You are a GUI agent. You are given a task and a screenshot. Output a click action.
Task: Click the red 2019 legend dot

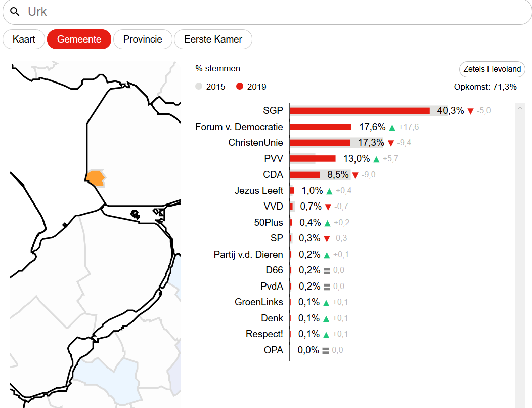click(240, 86)
